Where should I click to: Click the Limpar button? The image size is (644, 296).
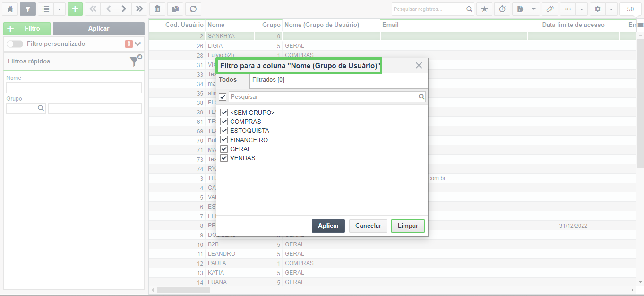(408, 226)
